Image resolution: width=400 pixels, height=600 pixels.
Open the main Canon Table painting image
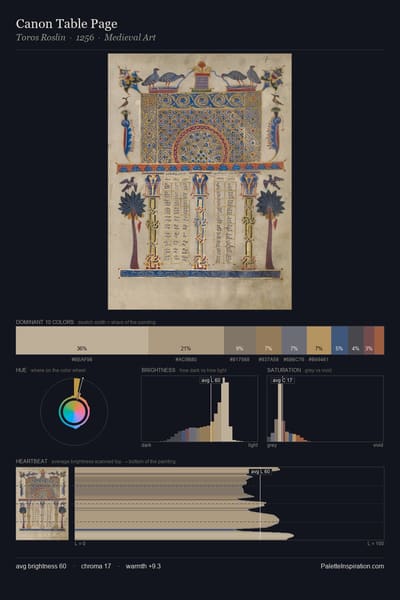click(200, 181)
